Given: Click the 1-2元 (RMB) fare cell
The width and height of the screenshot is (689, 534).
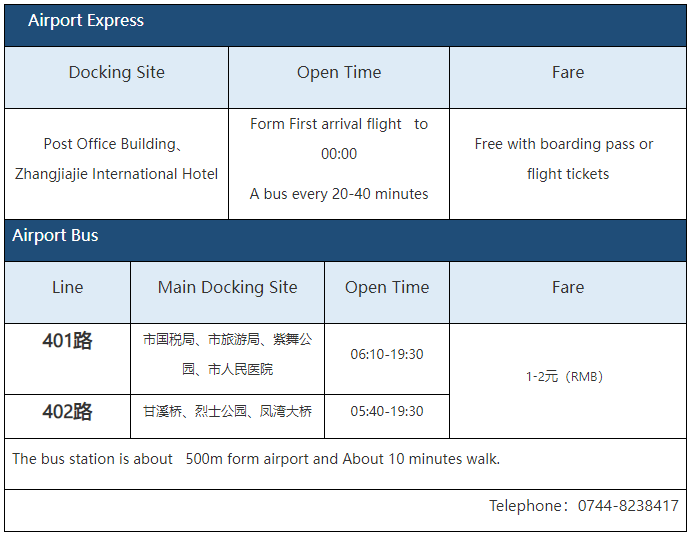Looking at the screenshot, I should point(565,377).
